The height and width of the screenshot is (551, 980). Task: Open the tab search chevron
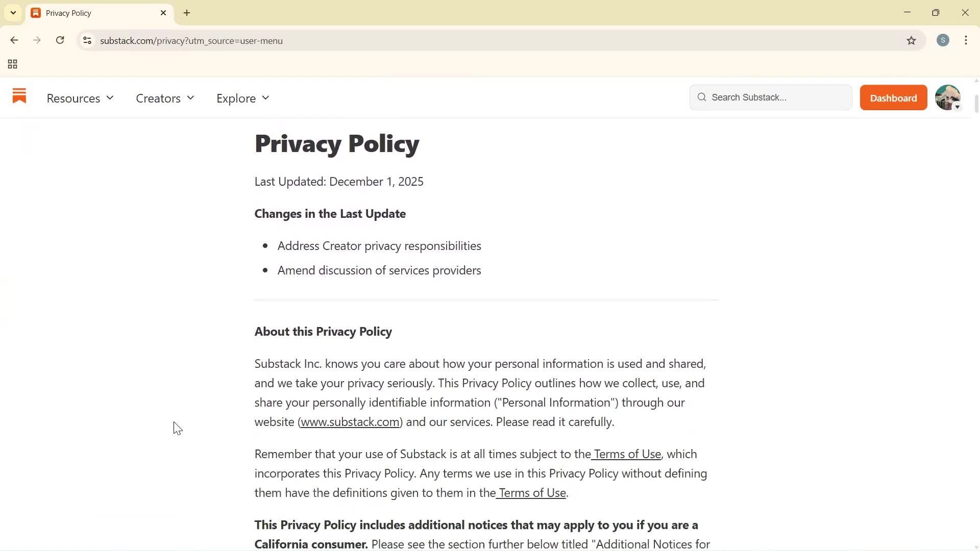(x=13, y=13)
